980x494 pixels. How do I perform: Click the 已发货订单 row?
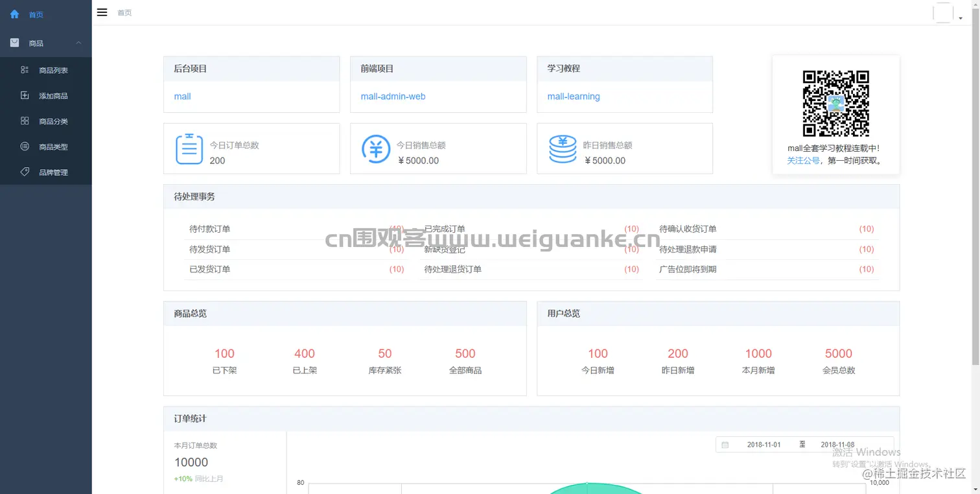pos(297,269)
